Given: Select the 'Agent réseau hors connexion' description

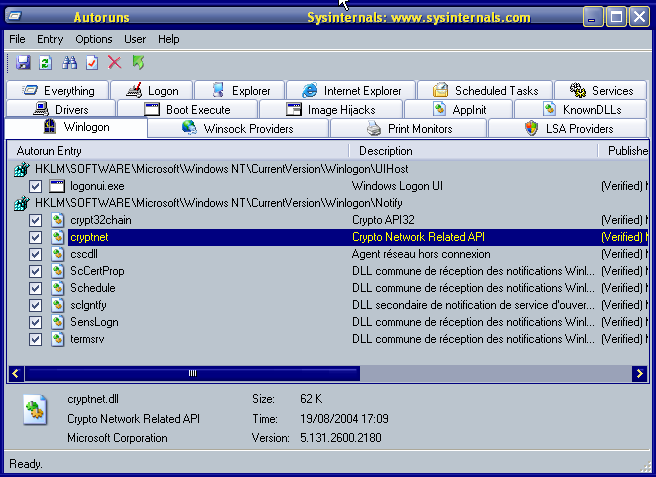Looking at the screenshot, I should click(421, 254).
